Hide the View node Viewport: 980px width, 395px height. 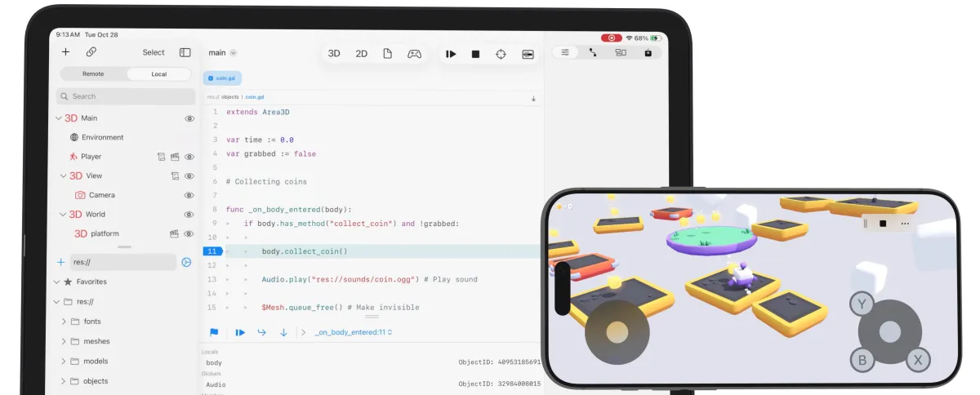pyautogui.click(x=189, y=175)
